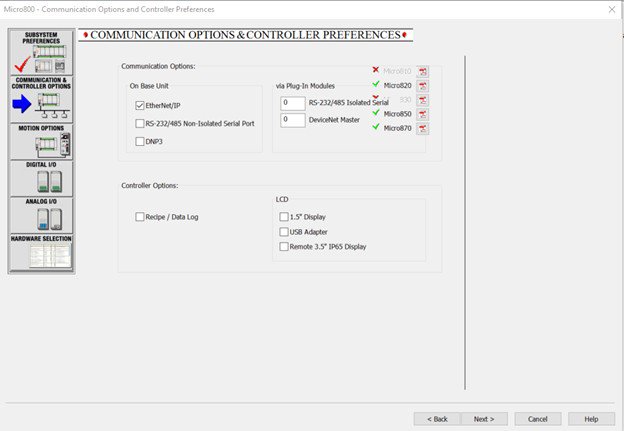Open Analog I/O sidebar step

point(41,215)
